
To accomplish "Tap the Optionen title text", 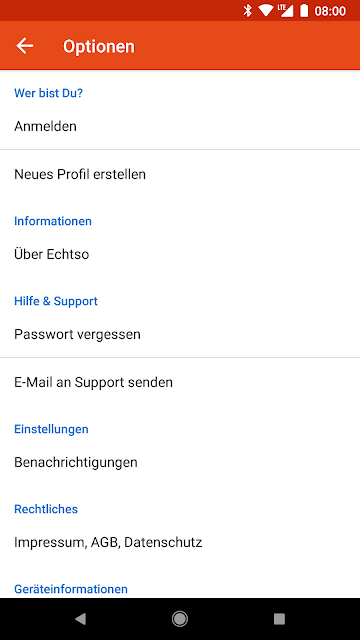I will coord(99,47).
